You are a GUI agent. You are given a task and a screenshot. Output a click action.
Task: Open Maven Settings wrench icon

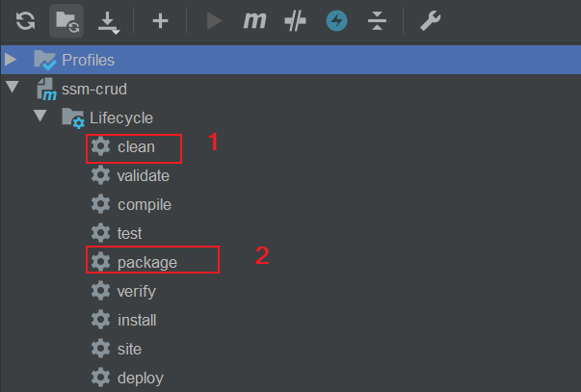(430, 21)
